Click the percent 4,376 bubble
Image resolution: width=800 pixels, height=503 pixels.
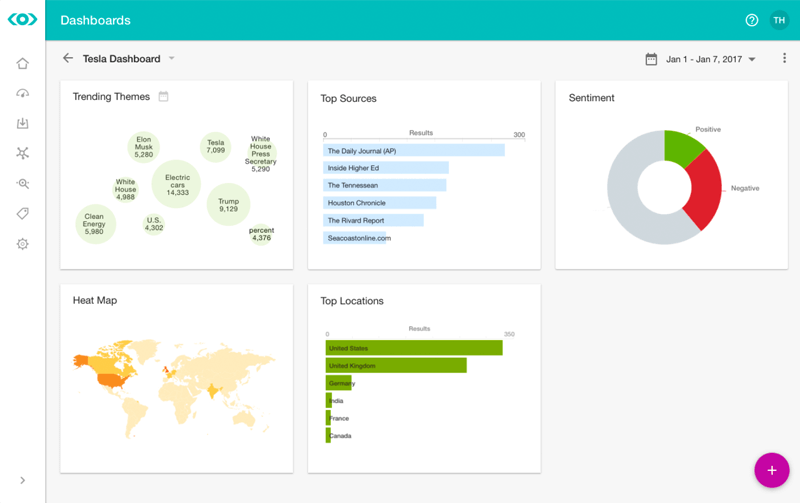pos(261,234)
